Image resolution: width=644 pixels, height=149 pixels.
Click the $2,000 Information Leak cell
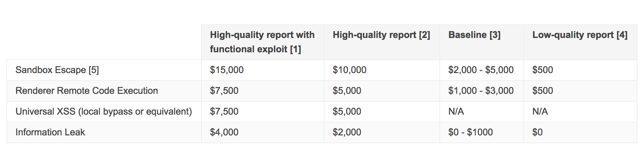347,132
